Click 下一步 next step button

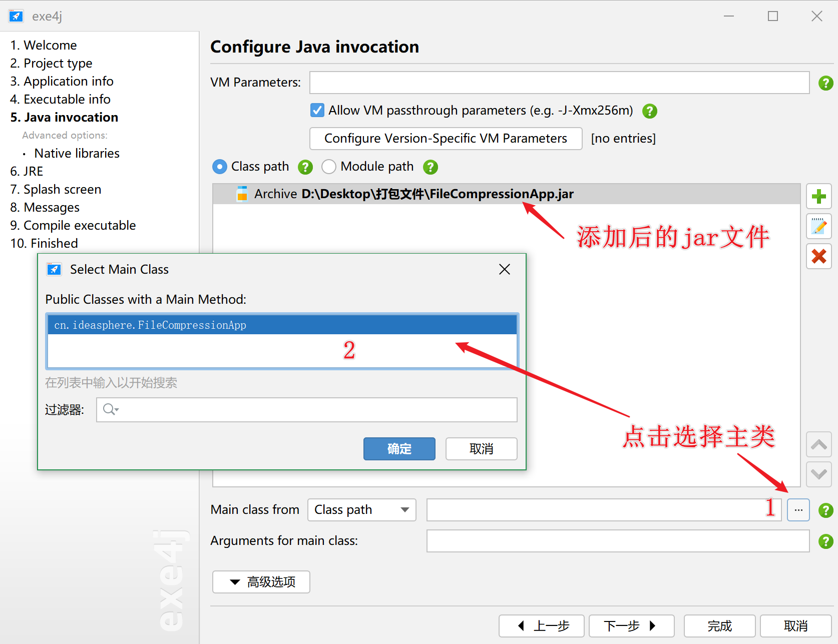tap(632, 626)
